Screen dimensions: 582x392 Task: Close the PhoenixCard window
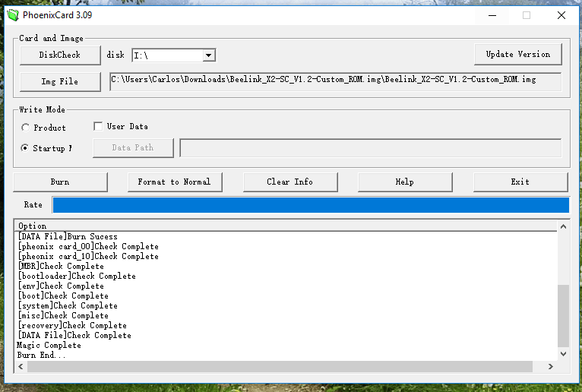tap(561, 15)
